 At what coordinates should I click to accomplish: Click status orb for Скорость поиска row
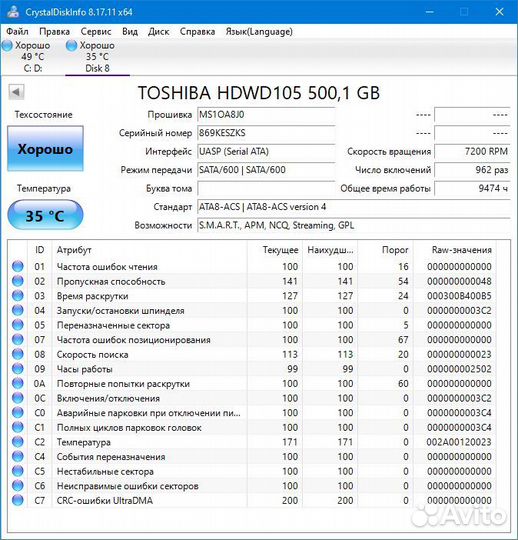(x=18, y=354)
